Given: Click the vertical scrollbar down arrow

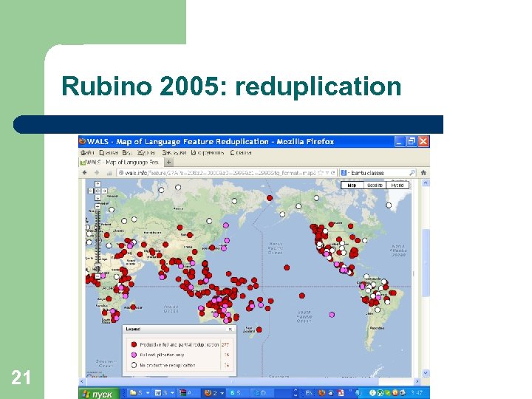Looking at the screenshot, I should tap(426, 373).
